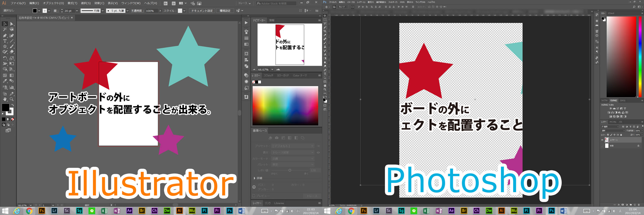Activate Photoshop's Horizontal Type tool
The width and height of the screenshot is (644, 215).
(x=325, y=74)
